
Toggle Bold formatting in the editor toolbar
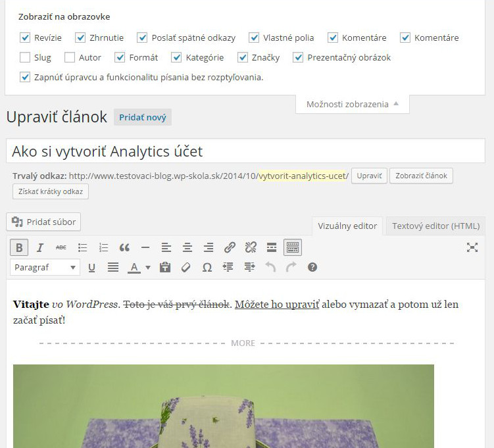click(x=19, y=247)
